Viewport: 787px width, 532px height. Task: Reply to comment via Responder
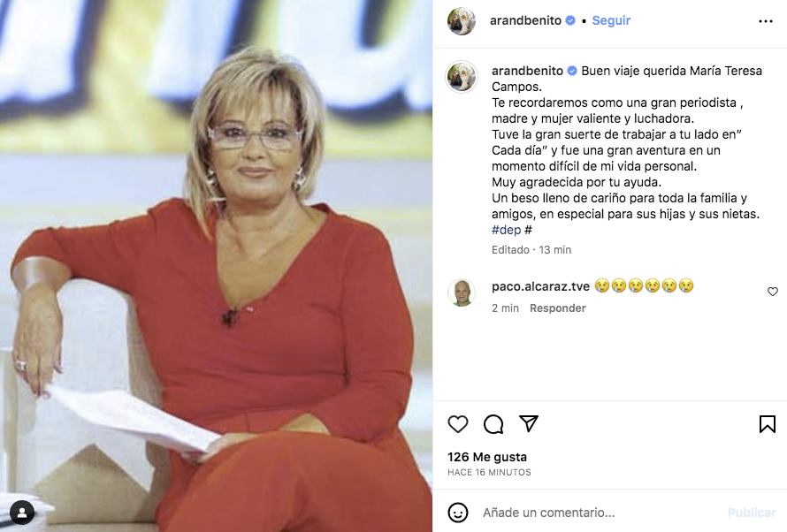558,308
